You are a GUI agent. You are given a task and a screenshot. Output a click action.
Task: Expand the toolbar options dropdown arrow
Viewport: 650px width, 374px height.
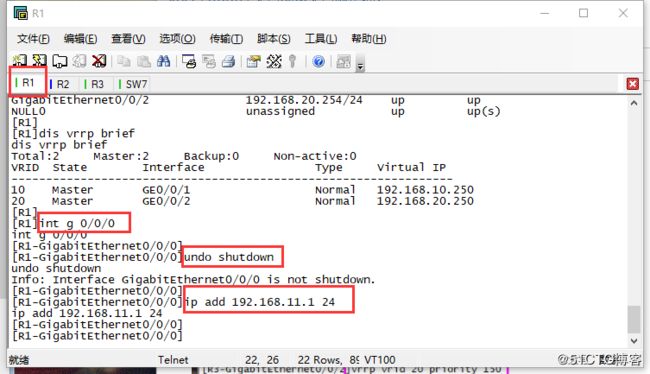point(360,63)
